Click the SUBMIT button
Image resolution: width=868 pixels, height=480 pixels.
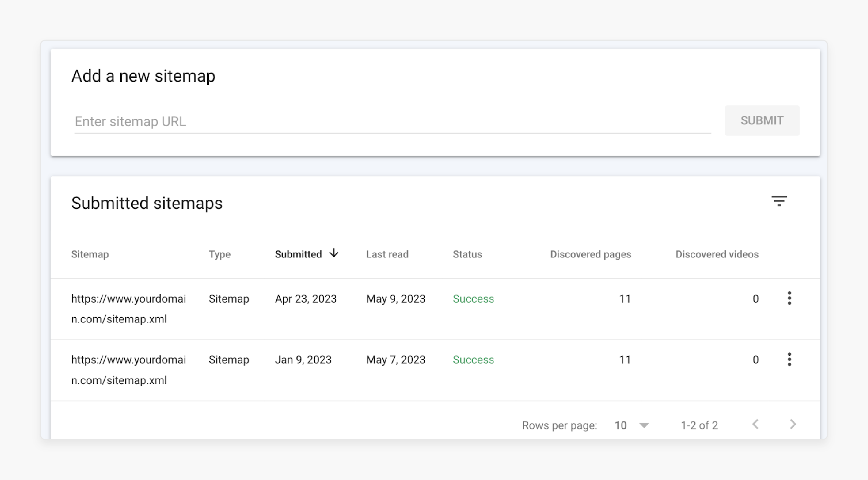(x=762, y=121)
